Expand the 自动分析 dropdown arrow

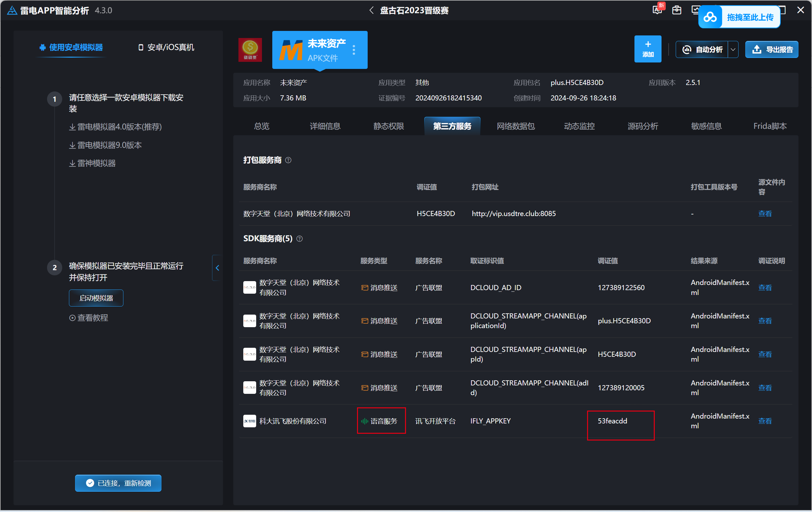tap(733, 50)
